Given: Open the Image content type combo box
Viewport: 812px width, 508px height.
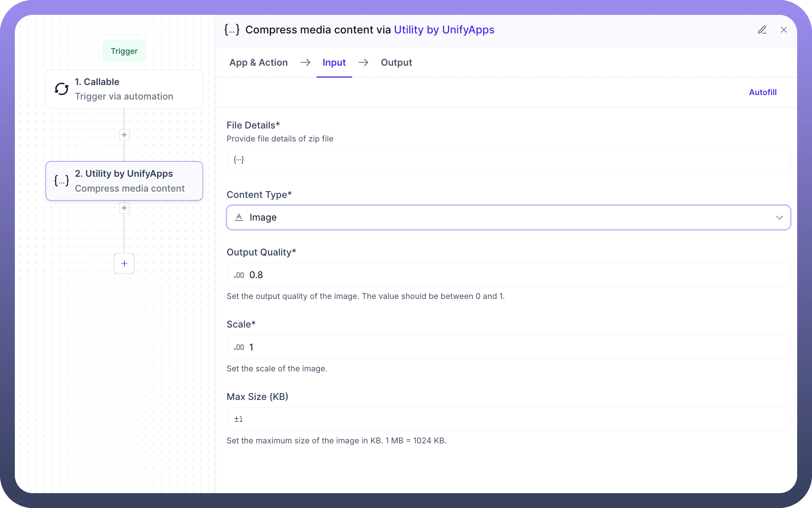Looking at the screenshot, I should [508, 217].
